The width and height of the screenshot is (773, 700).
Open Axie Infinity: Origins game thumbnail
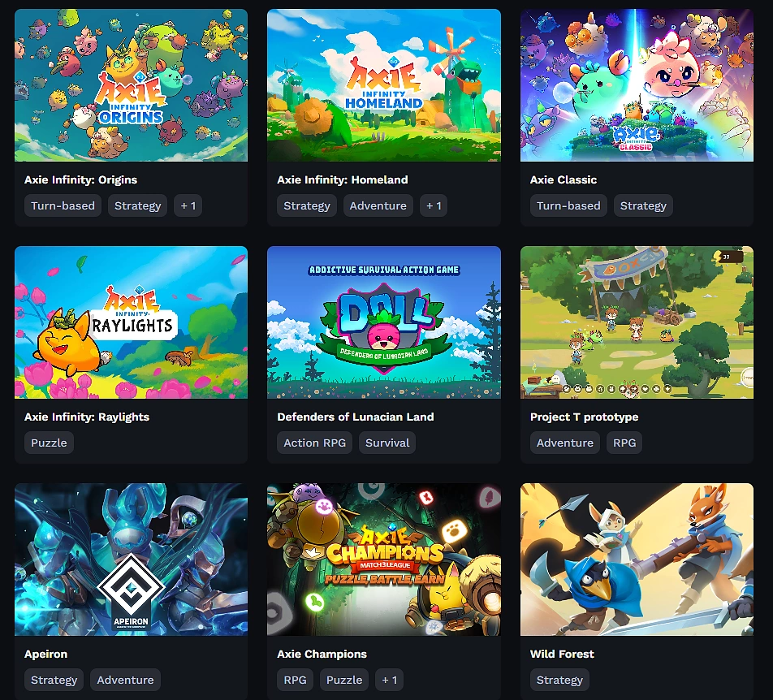coord(132,85)
